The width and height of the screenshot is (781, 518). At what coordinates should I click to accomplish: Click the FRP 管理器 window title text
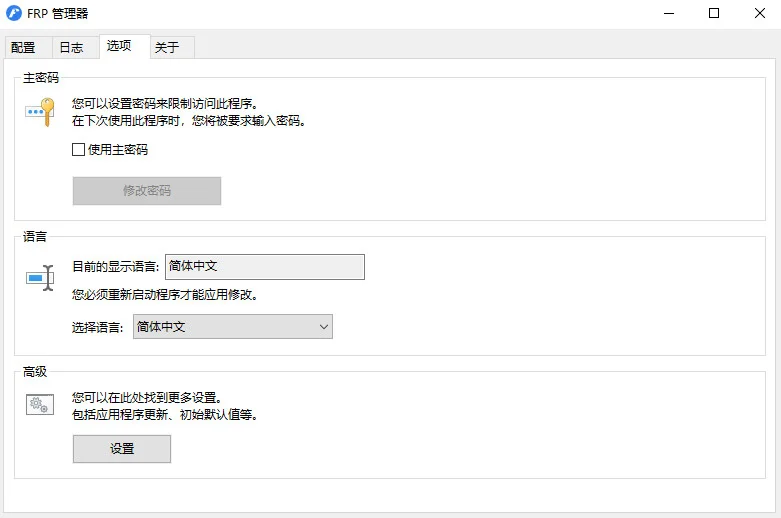(x=58, y=13)
